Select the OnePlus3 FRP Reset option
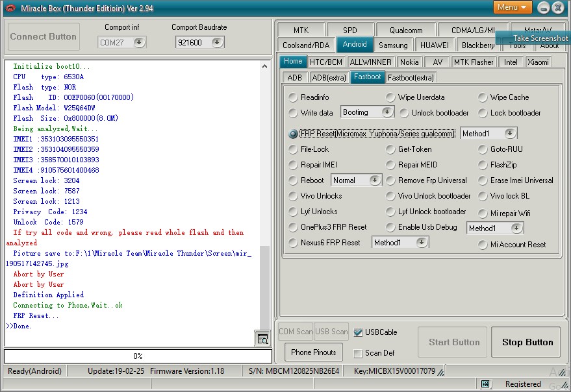 (327, 227)
